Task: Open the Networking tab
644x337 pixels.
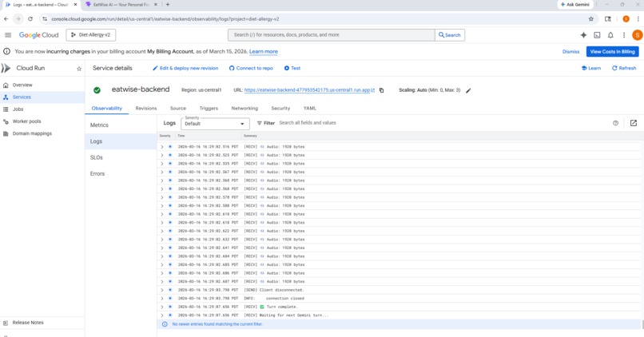Action: [x=244, y=109]
